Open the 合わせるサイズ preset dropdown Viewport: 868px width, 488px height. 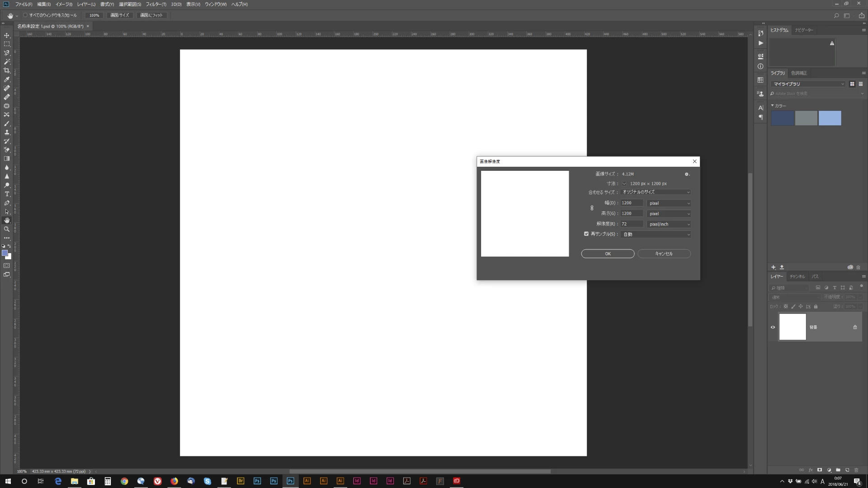(656, 192)
